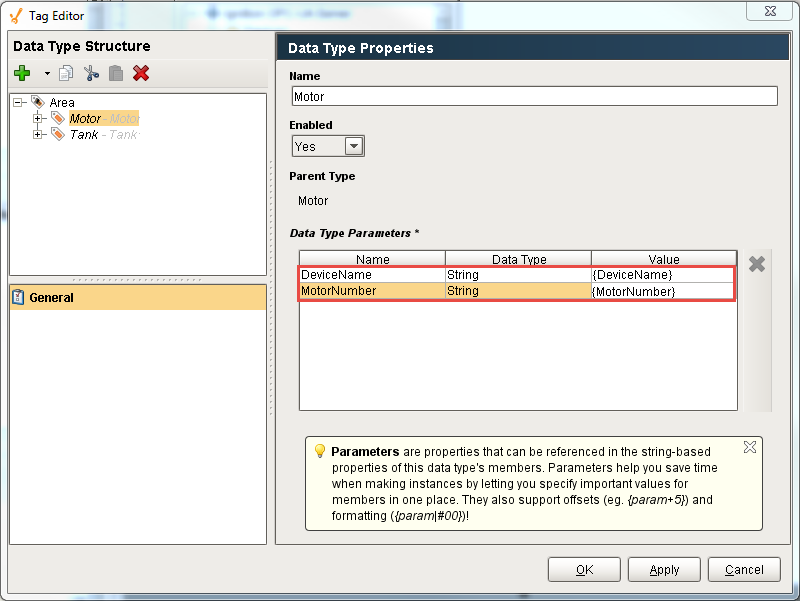Click the clipboard paste icon
Screen dimensions: 800x601
(116, 73)
